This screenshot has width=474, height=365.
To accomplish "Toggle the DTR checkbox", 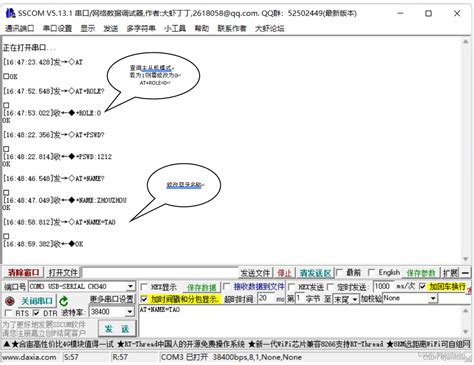I will (x=36, y=313).
